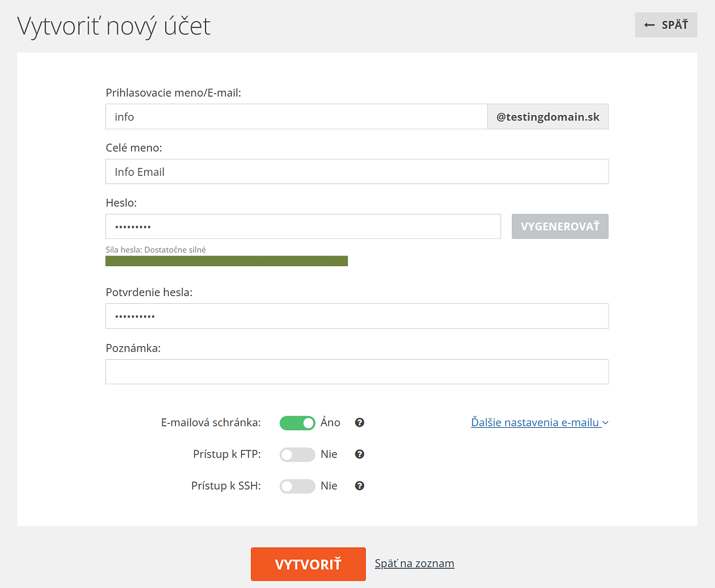Click the help icon for Prístup k FTP
The width and height of the screenshot is (715, 588).
coord(359,454)
